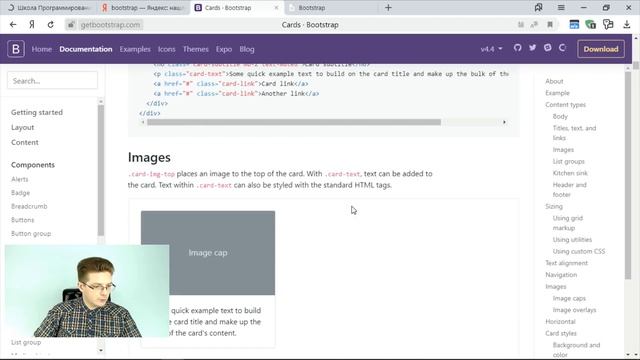The image size is (640, 360).
Task: Jump to Card styles in contents list
Action: [x=561, y=333]
